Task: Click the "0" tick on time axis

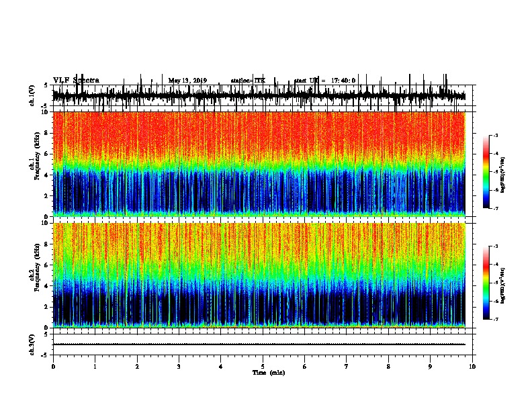Action: (53, 367)
